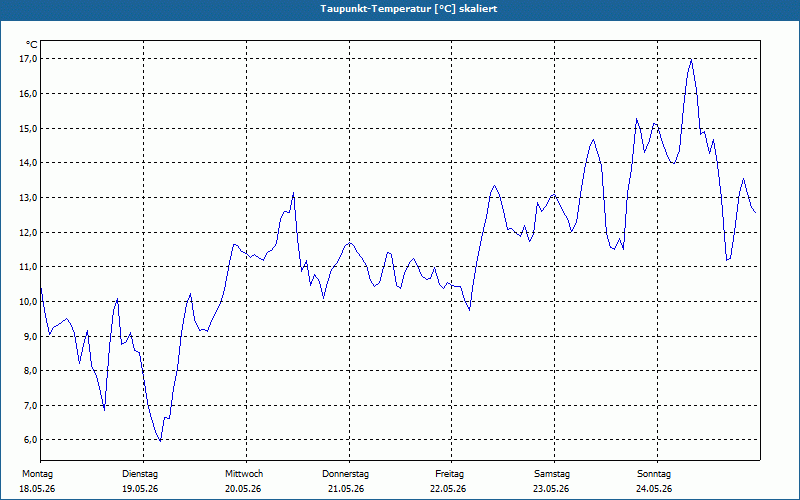This screenshot has height=500, width=800.
Task: Click the 6,0 y-axis value
Action: tap(30, 440)
